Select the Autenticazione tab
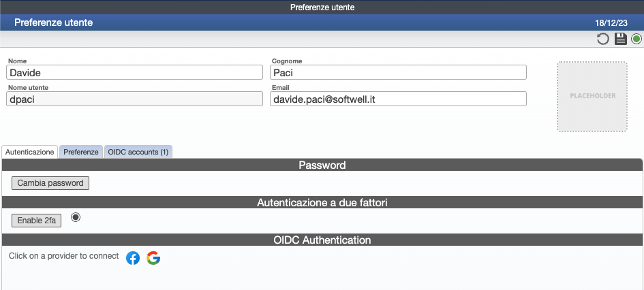Viewport: 644px width, 290px height. tap(29, 152)
